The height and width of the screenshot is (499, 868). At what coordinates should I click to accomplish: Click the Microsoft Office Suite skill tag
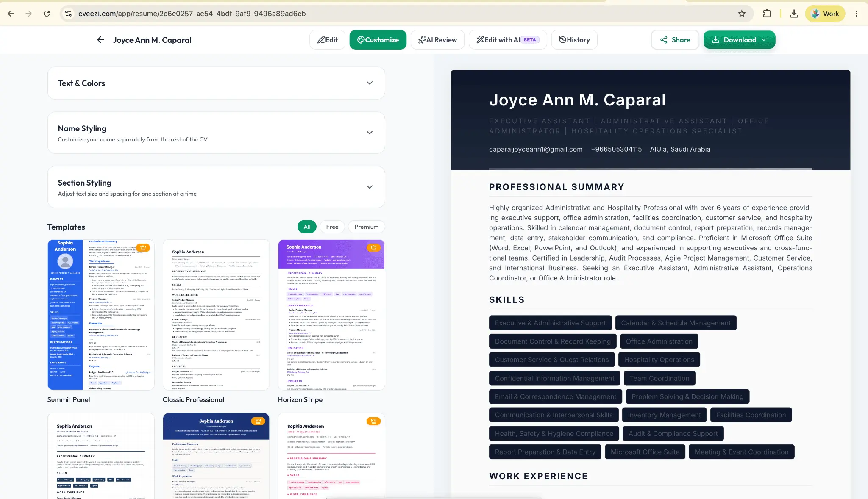click(645, 452)
